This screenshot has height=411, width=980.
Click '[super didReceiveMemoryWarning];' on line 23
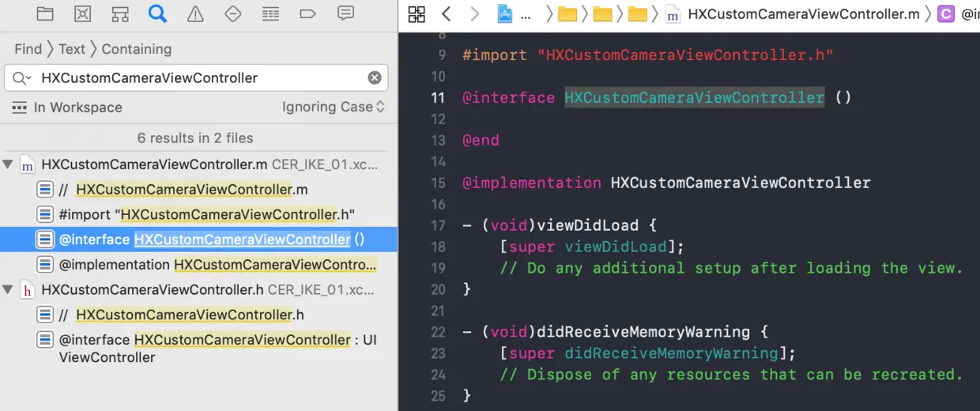[648, 353]
